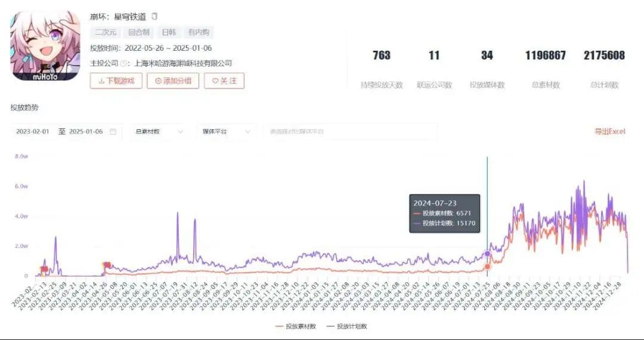Expand the 总素材数 dropdown
Image resolution: width=644 pixels, height=340 pixels.
click(x=159, y=131)
